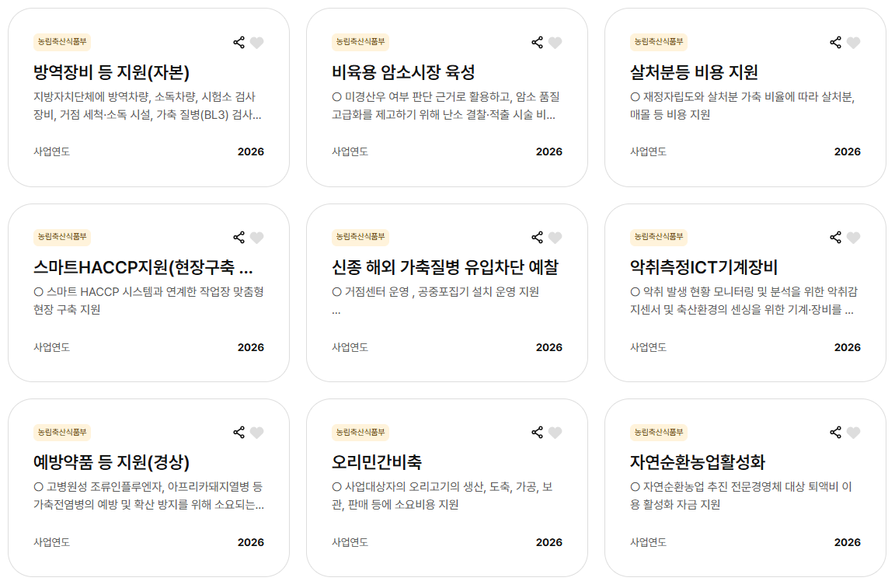The image size is (895, 588).
Task: Open the 스마트HACCP지원(현장구축 ... title
Action: [x=144, y=268]
